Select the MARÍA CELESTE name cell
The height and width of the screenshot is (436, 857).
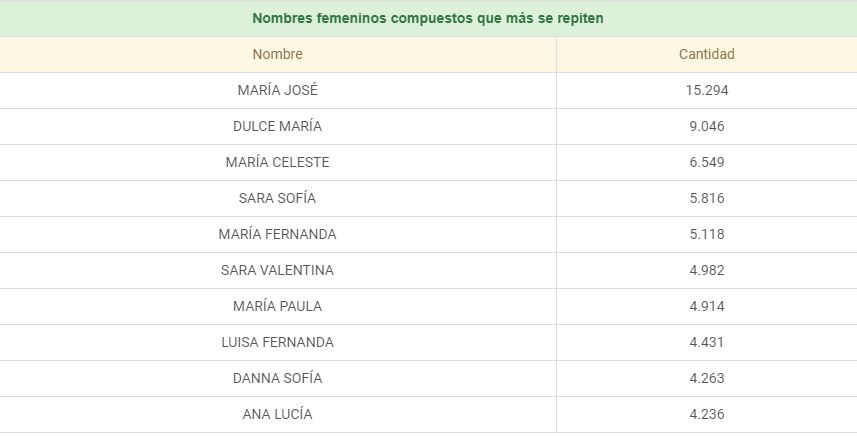(277, 162)
